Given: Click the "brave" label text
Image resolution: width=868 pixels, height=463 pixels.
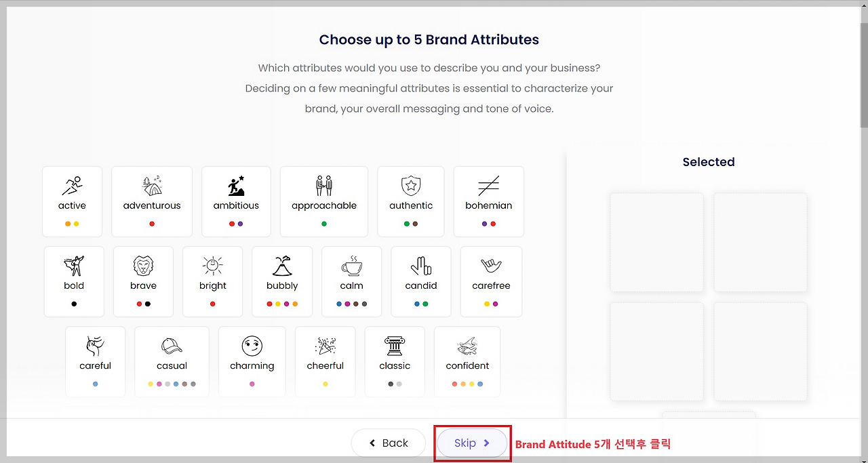Looking at the screenshot, I should [143, 285].
